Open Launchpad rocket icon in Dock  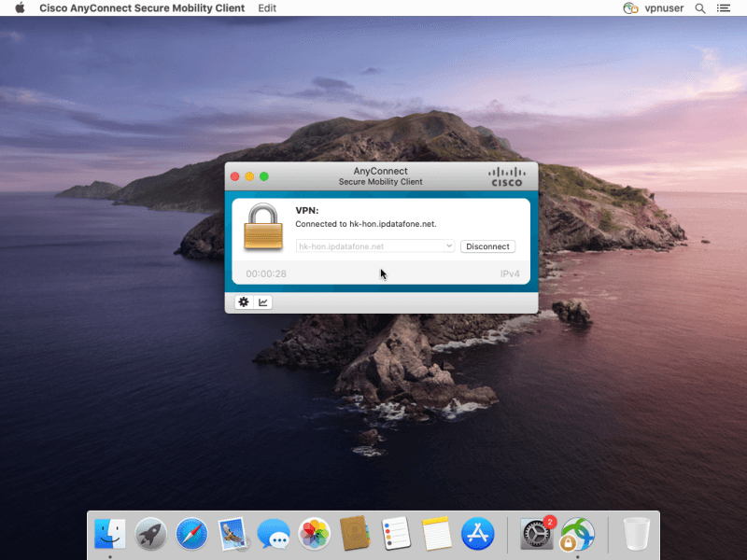coord(150,534)
